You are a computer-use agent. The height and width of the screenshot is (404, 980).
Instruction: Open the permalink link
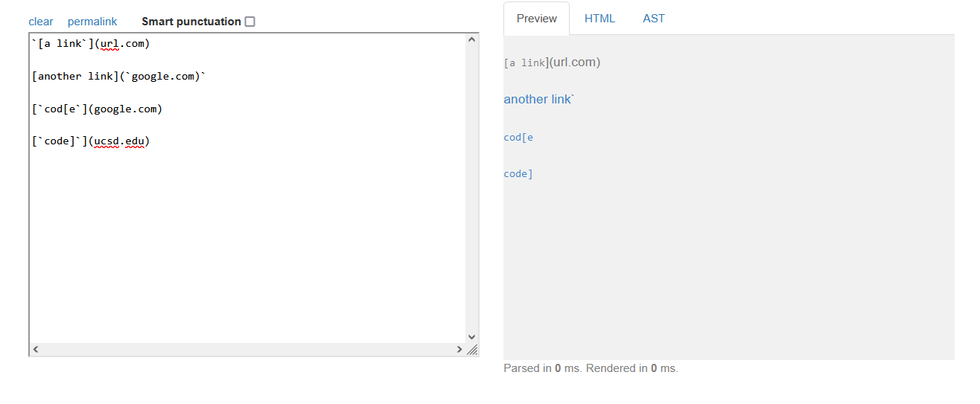tap(92, 22)
